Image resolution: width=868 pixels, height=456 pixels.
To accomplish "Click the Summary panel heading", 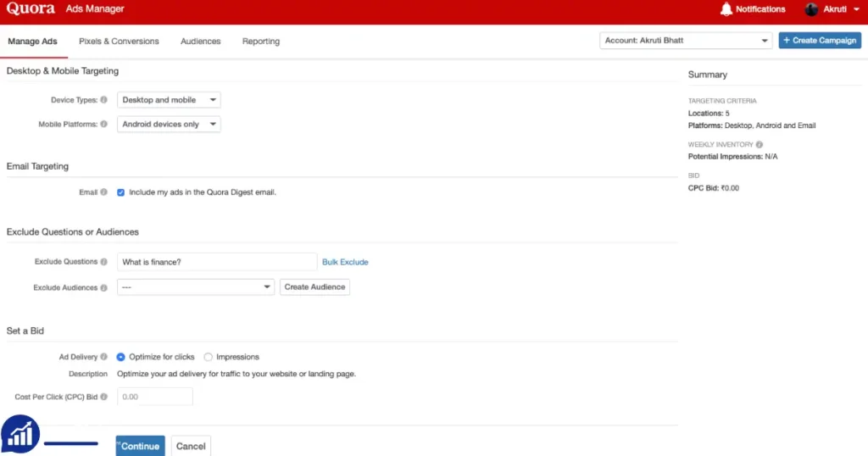I will pyautogui.click(x=708, y=75).
